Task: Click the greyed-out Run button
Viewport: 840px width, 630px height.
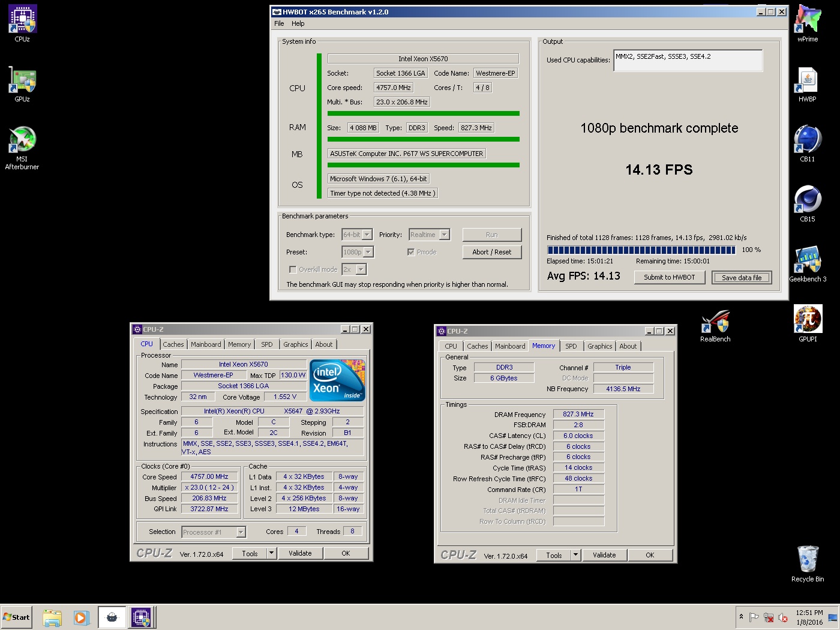Action: pyautogui.click(x=492, y=235)
